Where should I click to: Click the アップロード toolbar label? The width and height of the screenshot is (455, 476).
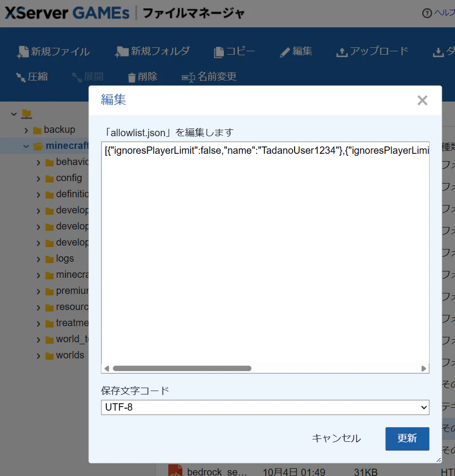379,51
